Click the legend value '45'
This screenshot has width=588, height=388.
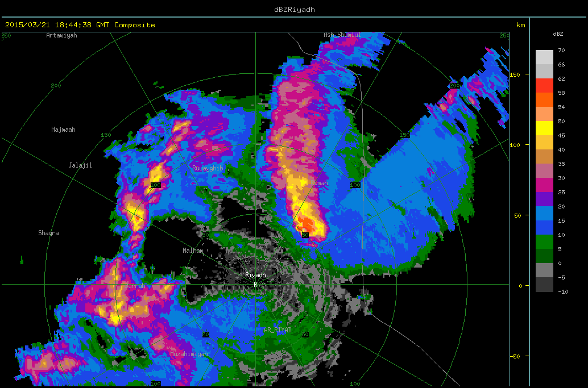(561, 136)
